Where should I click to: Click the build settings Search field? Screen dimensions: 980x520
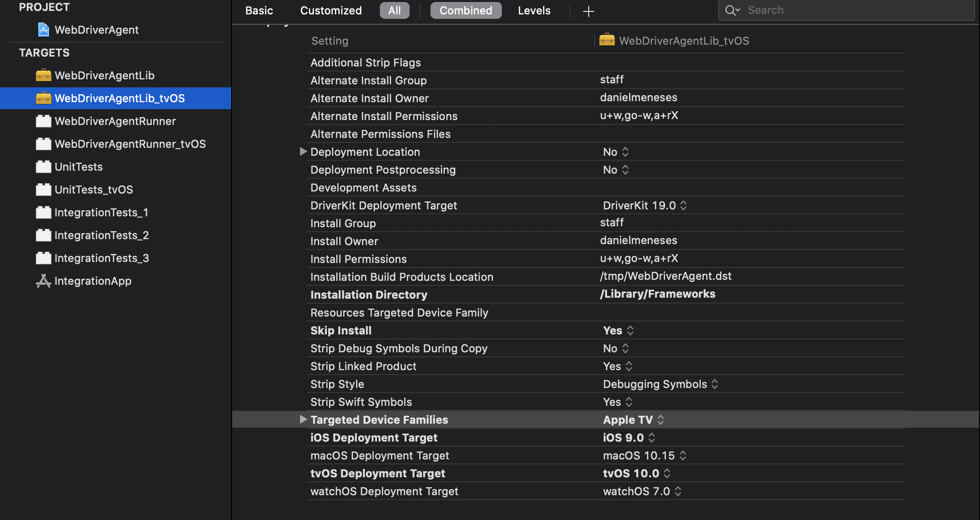coord(846,10)
